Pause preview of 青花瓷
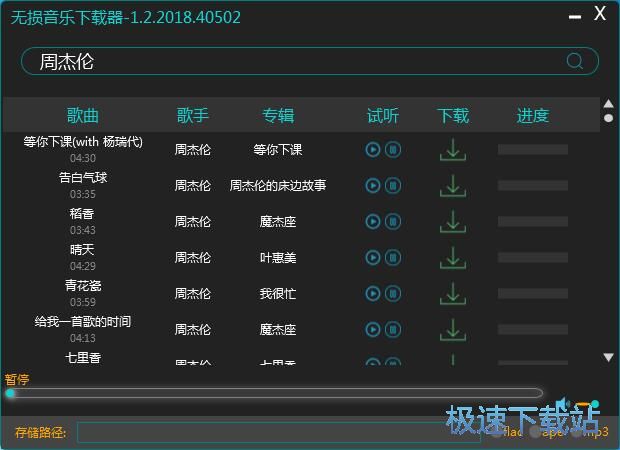The width and height of the screenshot is (620, 450). coord(393,293)
